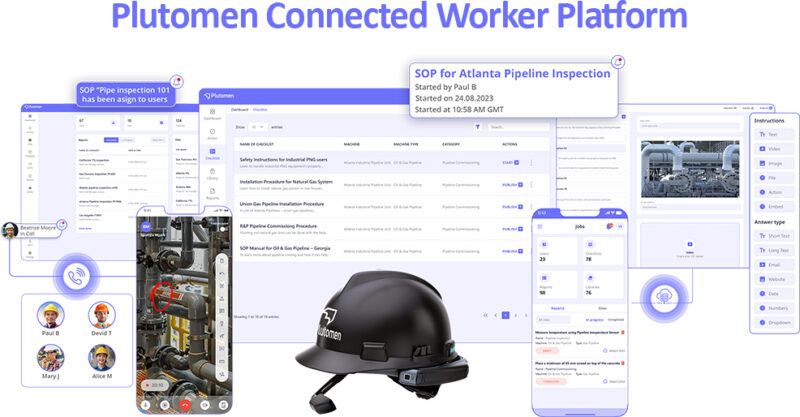
Task: Select Alice M avatar
Action: [x=102, y=358]
